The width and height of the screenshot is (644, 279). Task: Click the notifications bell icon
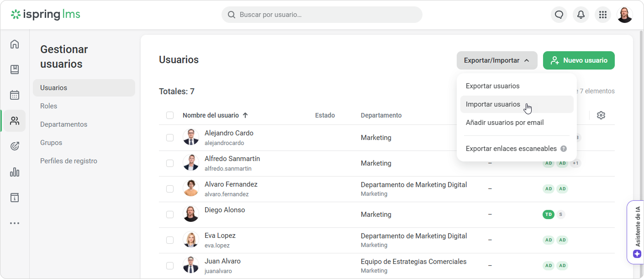click(x=581, y=15)
